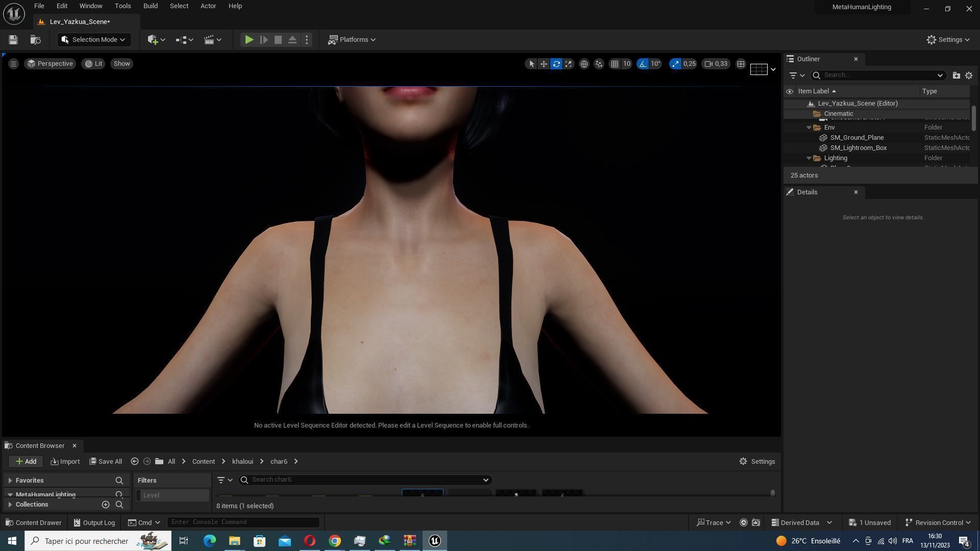Click the Outliner search field

(x=877, y=76)
